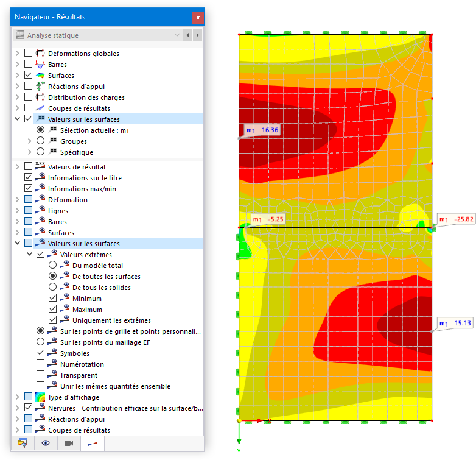
Task: Click the Nervures contribution efficace icon
Action: (40, 408)
